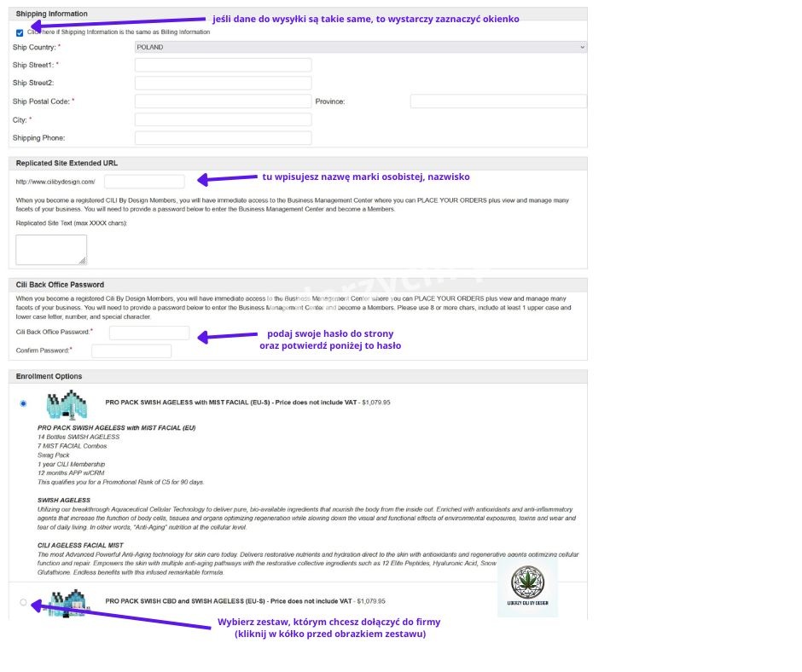Click the Shipping Phone input box
The width and height of the screenshot is (802, 672).
[223, 138]
